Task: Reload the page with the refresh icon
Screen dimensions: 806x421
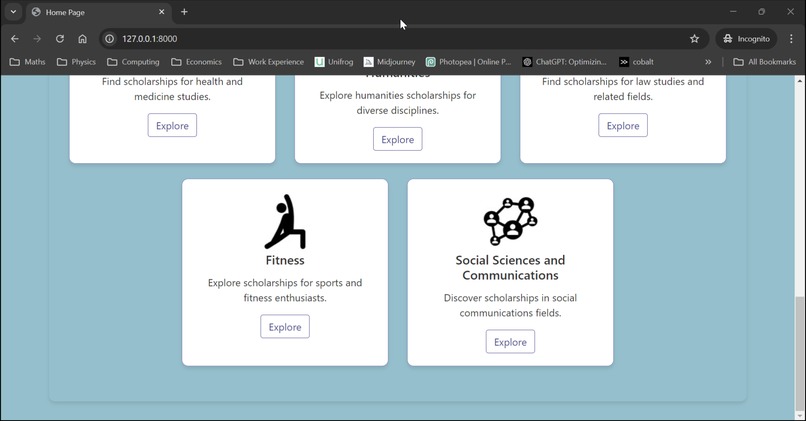Action: [x=60, y=39]
